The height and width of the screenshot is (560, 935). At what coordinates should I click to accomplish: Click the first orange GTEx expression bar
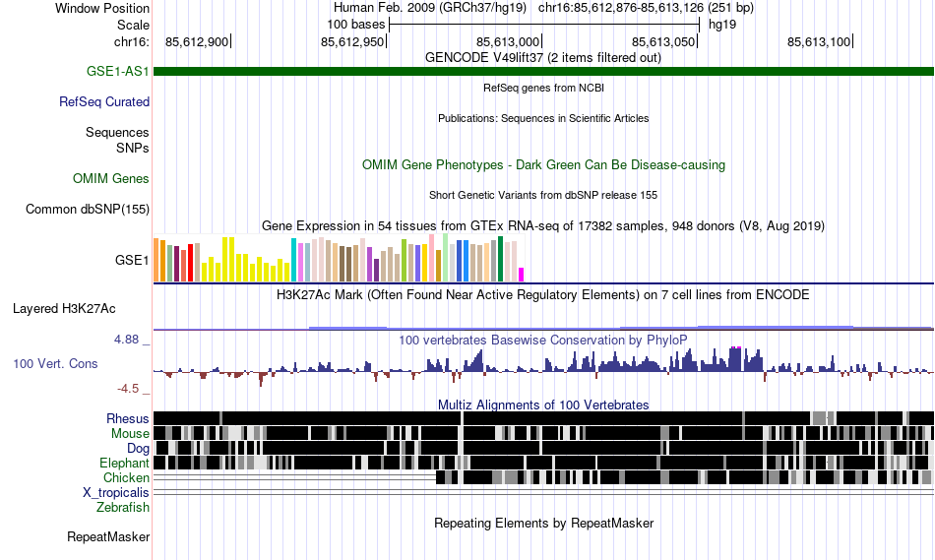(x=156, y=260)
